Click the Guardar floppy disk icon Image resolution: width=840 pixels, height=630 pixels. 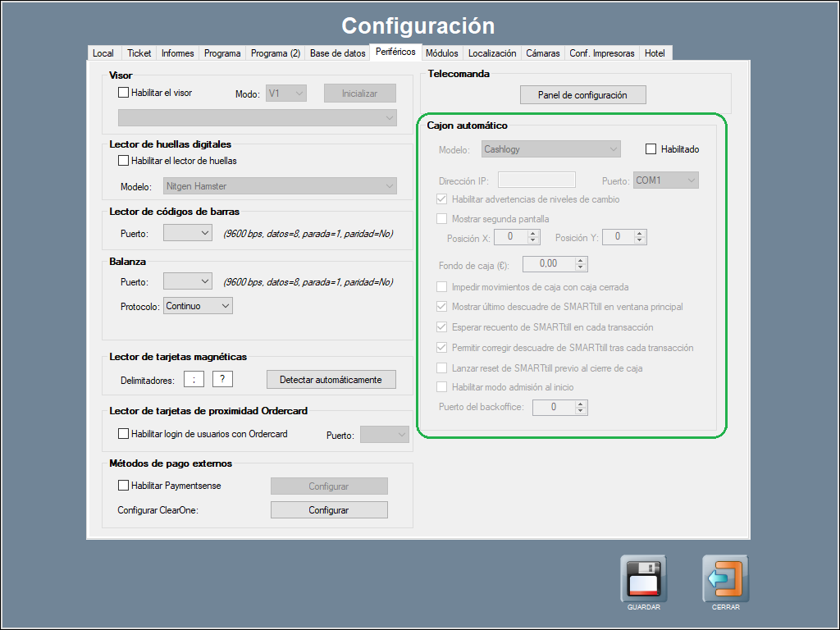coord(643,579)
